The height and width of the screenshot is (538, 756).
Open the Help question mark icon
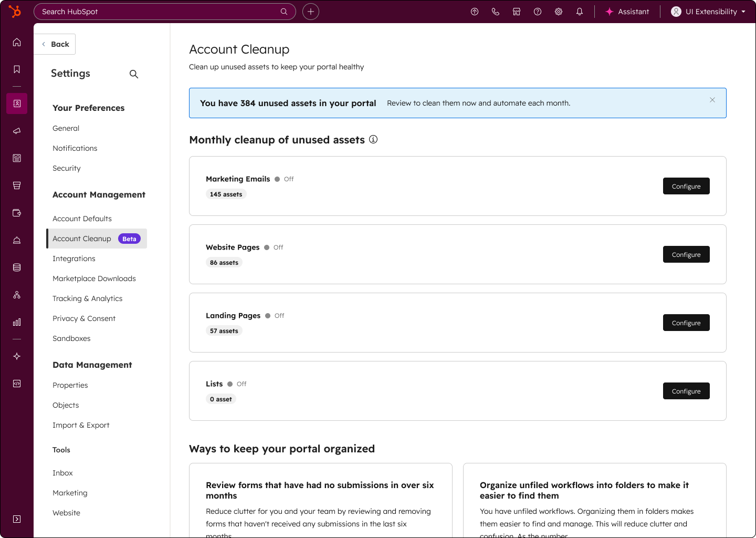538,12
